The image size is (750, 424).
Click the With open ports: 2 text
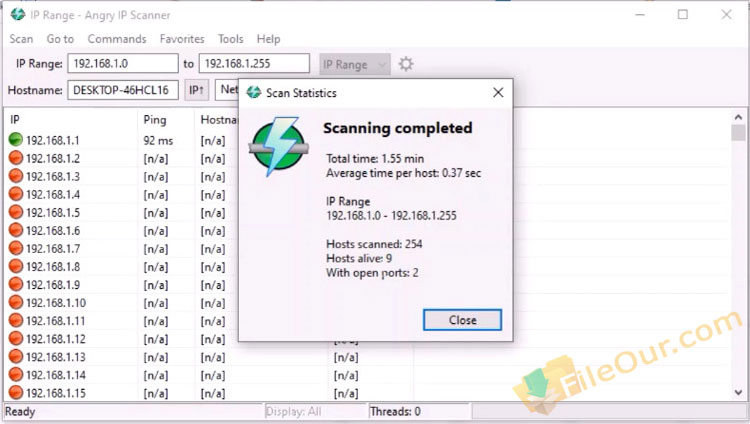[x=372, y=273]
